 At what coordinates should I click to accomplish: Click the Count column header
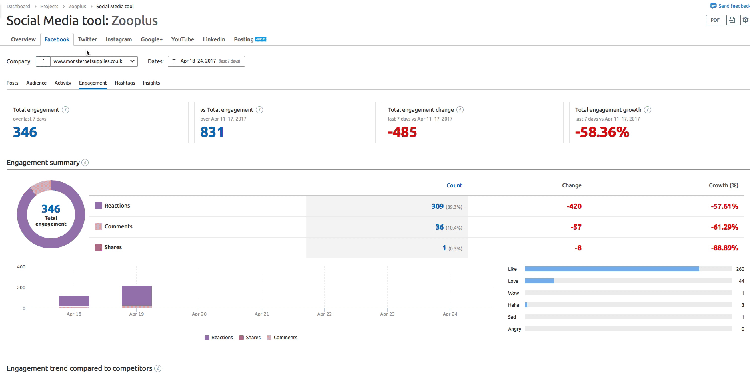pyautogui.click(x=454, y=185)
